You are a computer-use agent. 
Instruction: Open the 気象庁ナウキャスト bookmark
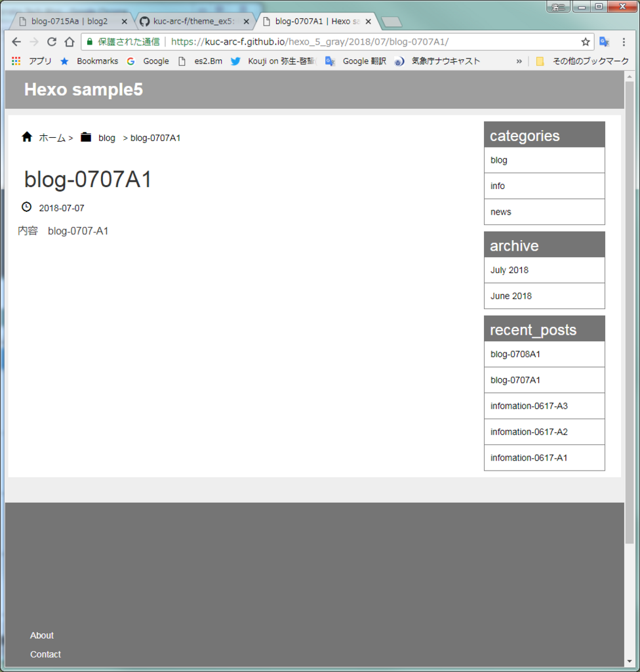[437, 61]
